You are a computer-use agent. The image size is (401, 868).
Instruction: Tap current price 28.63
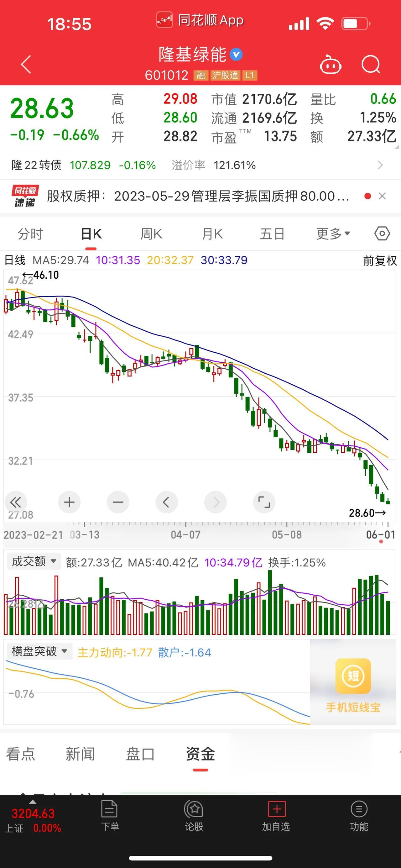coord(42,108)
